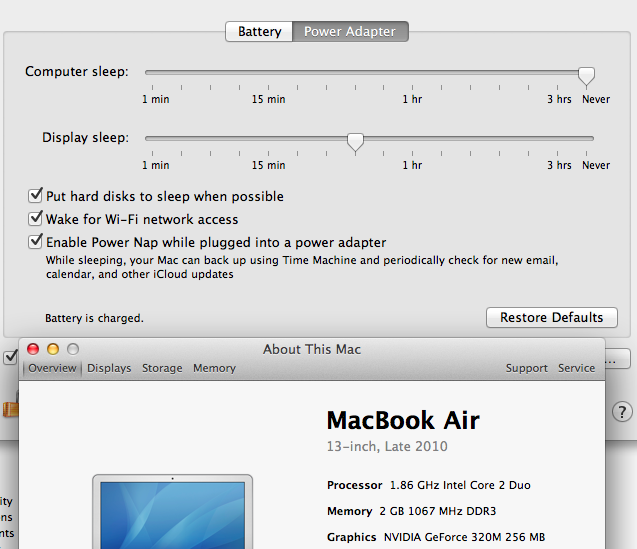Select the Power Adapter tab

click(x=349, y=32)
